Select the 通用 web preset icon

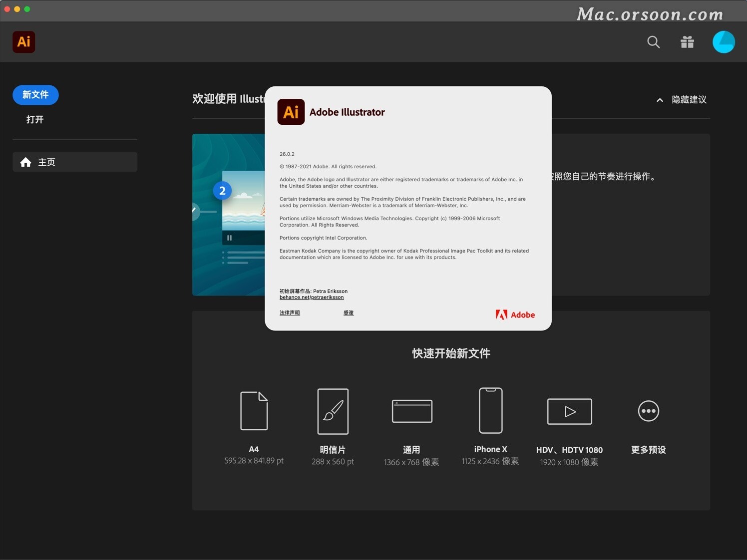tap(411, 411)
